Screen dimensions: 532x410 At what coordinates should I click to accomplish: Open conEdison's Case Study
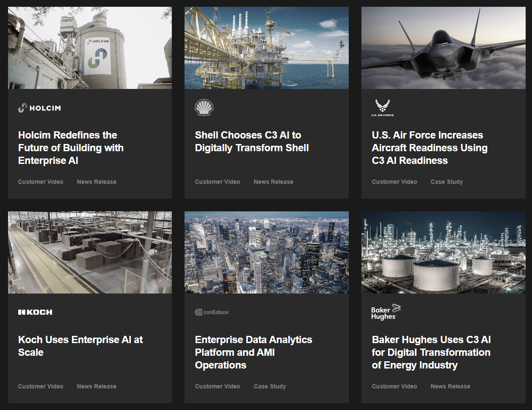pyautogui.click(x=270, y=386)
